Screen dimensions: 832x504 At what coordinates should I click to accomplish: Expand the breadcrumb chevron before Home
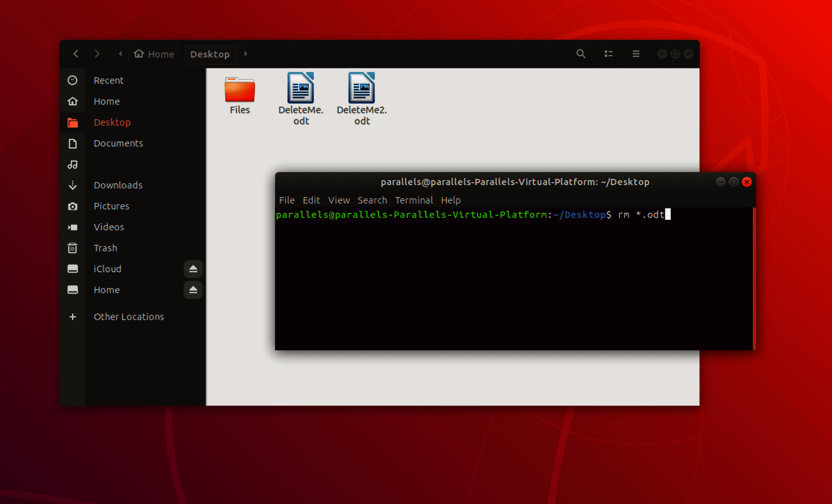click(119, 53)
